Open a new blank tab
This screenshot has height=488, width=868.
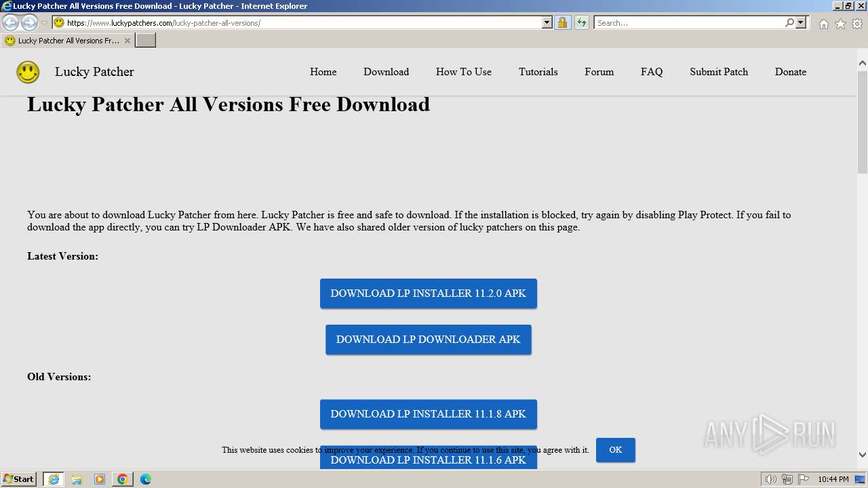[x=146, y=41]
